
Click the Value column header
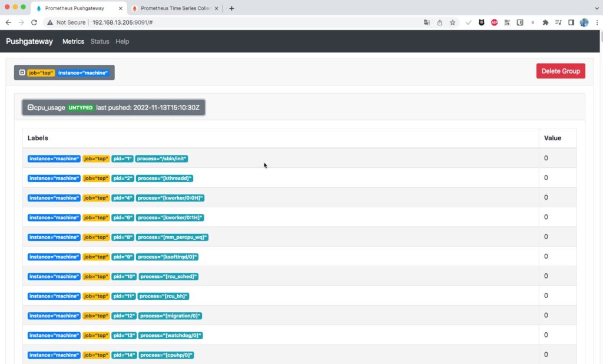tap(552, 138)
